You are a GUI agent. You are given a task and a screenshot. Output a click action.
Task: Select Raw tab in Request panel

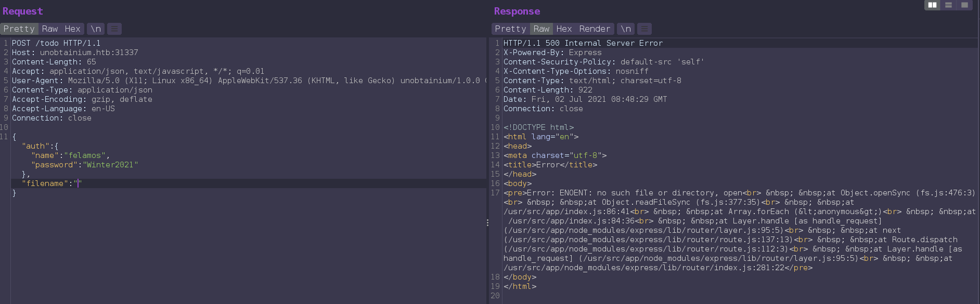[x=50, y=29]
